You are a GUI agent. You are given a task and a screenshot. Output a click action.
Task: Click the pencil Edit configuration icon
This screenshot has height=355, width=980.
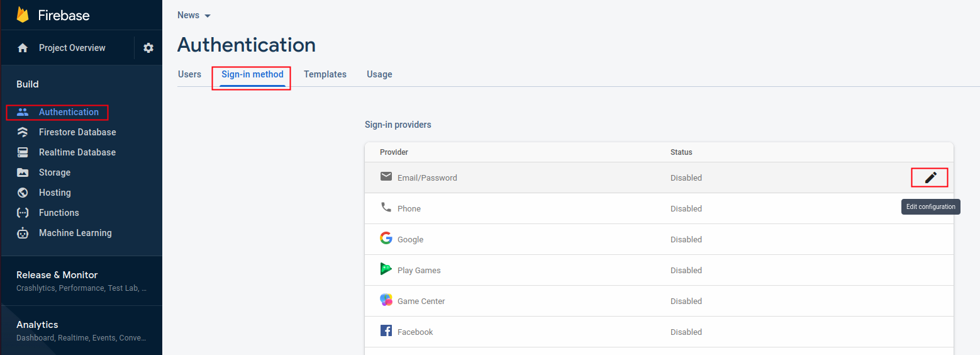pos(930,178)
